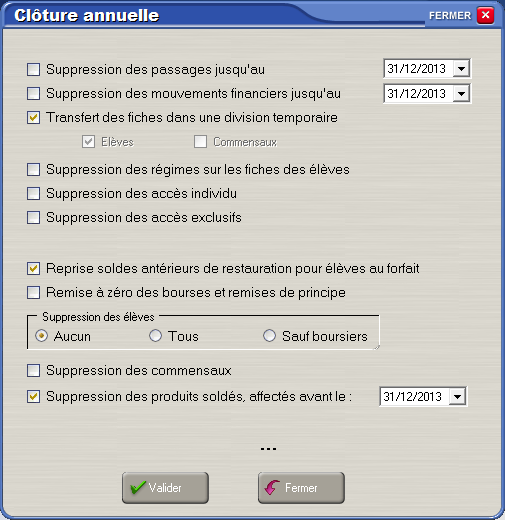Click the Fermer button with pink arrow
Viewport: 505px width, 520px height.
(301, 488)
